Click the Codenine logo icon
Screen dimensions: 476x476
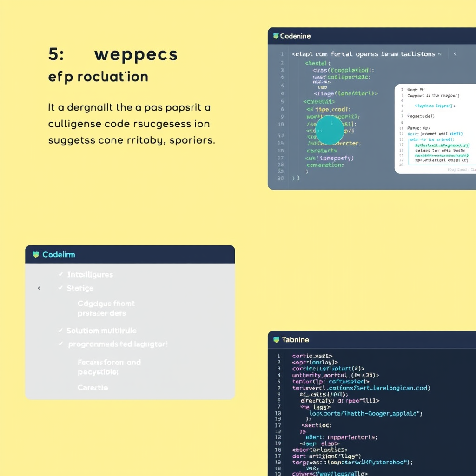[276, 36]
